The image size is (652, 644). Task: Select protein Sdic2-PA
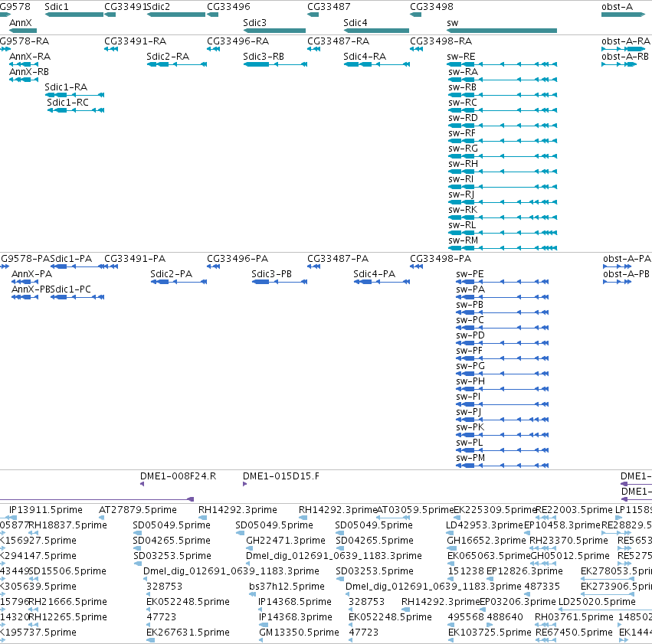(x=172, y=274)
